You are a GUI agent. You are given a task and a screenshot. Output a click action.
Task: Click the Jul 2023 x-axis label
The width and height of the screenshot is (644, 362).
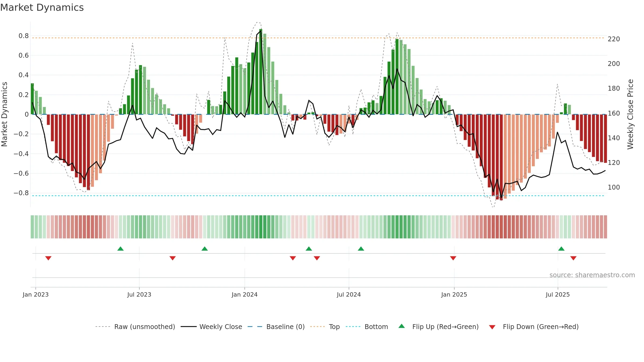[139, 294]
